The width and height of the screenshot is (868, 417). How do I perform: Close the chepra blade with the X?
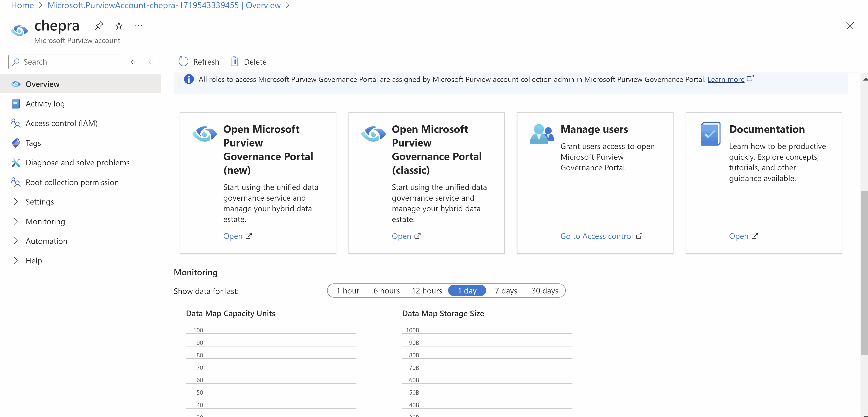click(x=850, y=26)
